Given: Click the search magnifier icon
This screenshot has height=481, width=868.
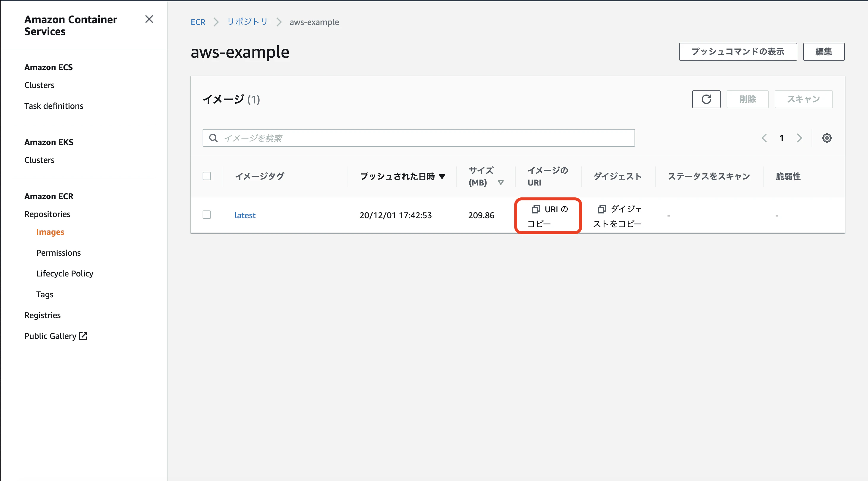Looking at the screenshot, I should (x=213, y=138).
